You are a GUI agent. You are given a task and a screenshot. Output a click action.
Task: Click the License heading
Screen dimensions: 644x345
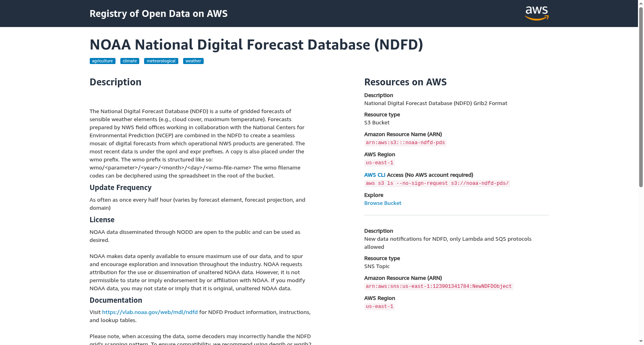(x=102, y=220)
